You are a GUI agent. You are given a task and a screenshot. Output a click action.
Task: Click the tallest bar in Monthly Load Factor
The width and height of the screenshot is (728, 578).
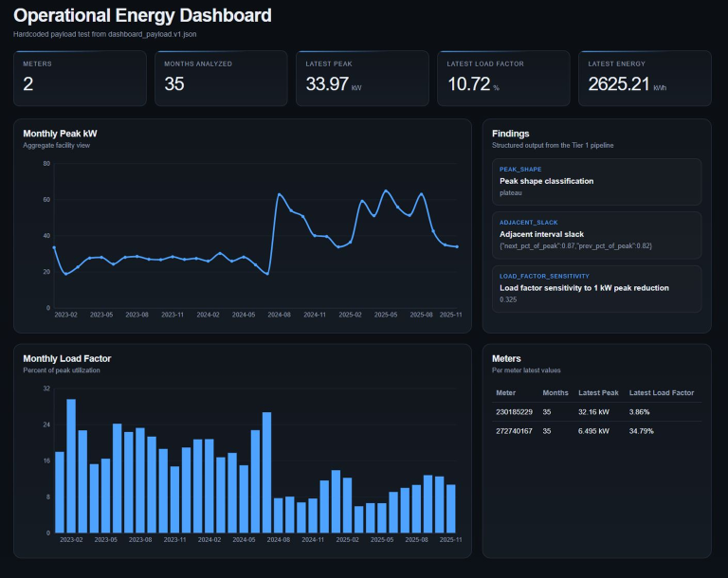click(x=71, y=465)
